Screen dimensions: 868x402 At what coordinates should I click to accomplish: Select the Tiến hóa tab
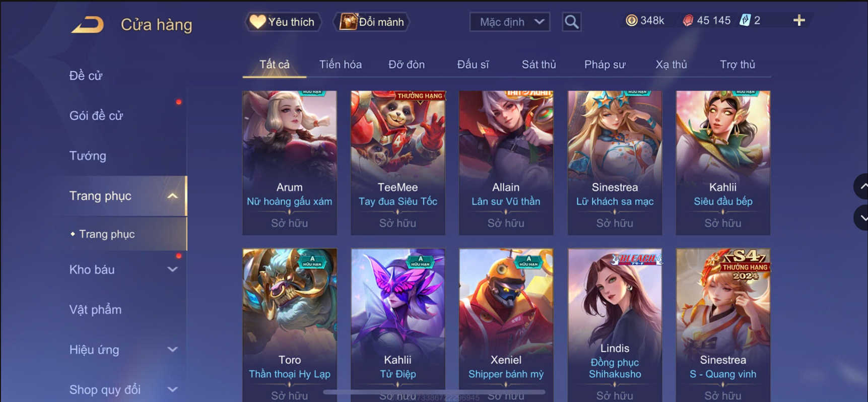[340, 64]
